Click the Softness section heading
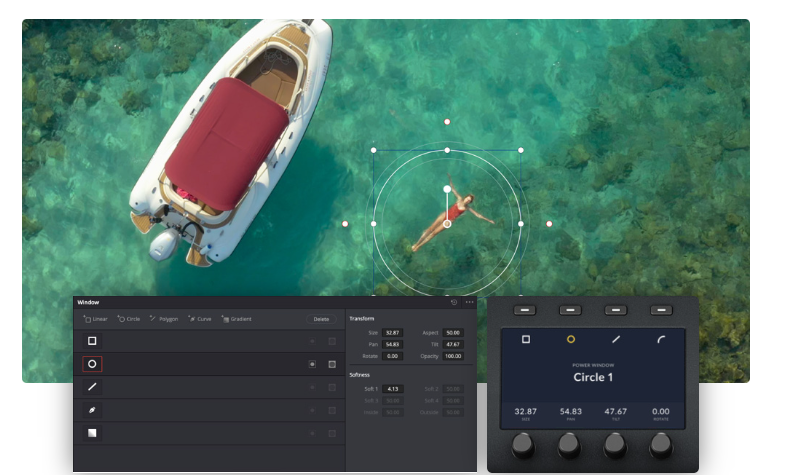808x475 pixels. tap(360, 375)
